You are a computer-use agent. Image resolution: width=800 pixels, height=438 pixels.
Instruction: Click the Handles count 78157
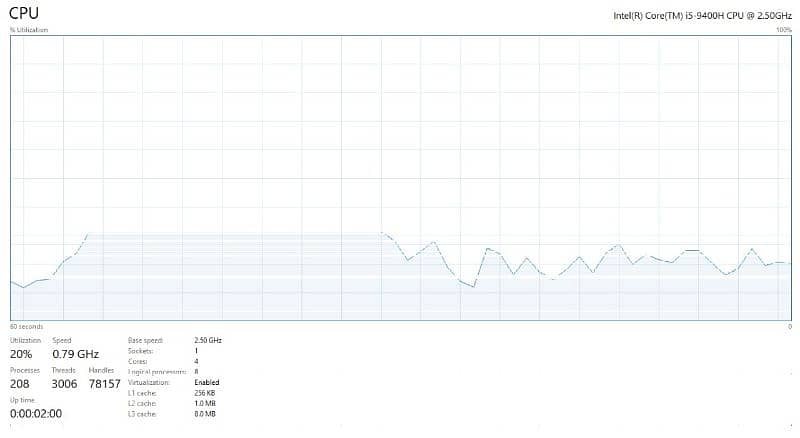pos(104,384)
